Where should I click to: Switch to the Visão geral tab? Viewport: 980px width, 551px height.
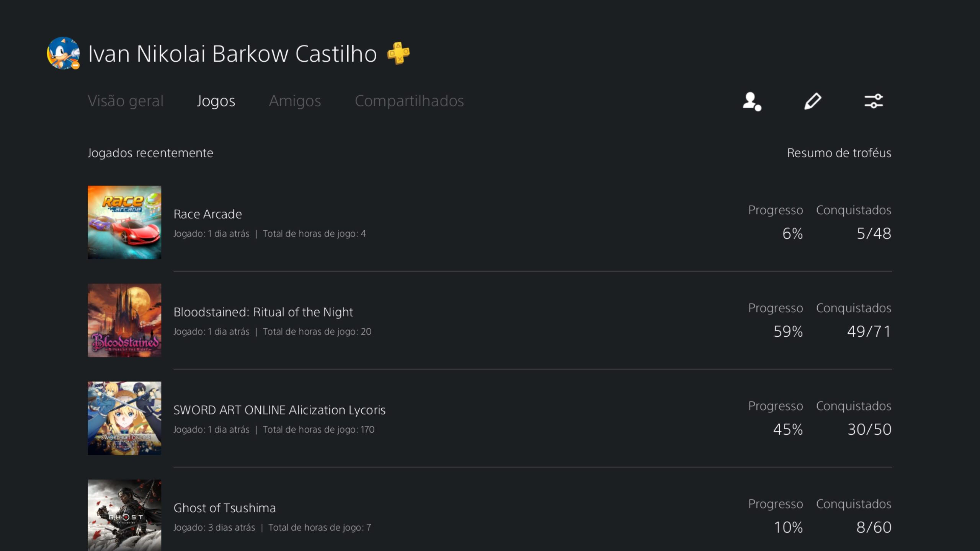pyautogui.click(x=126, y=101)
